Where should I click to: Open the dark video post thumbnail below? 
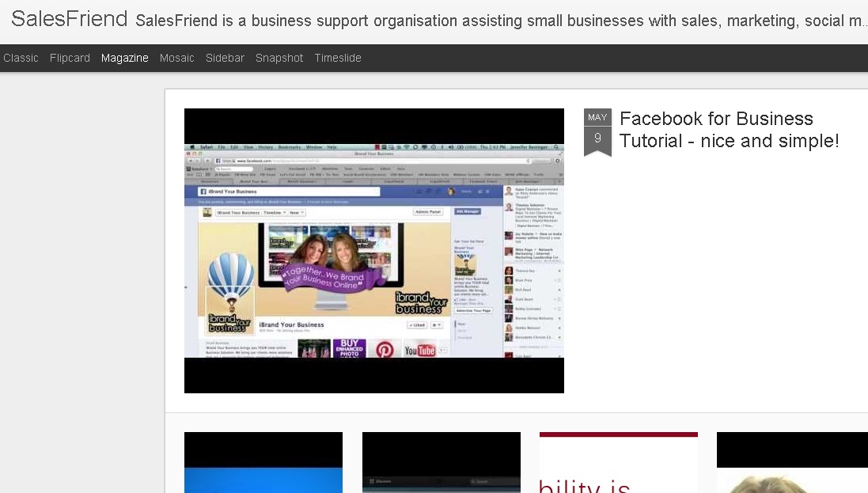coord(442,462)
